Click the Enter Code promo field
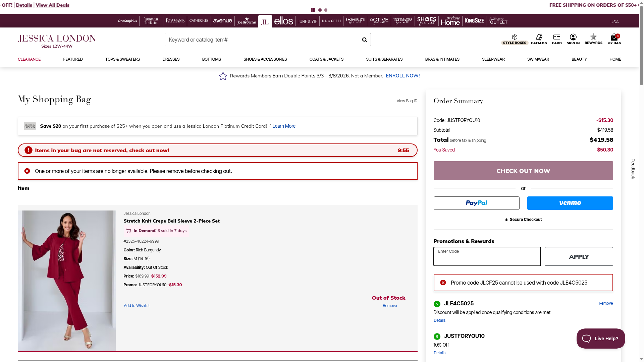Viewport: 644px width, 362px height. (487, 257)
